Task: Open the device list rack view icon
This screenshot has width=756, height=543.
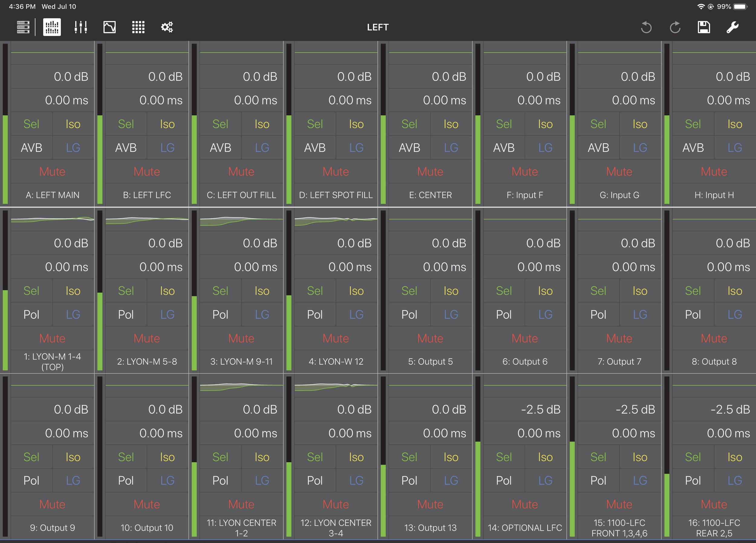Action: click(23, 27)
